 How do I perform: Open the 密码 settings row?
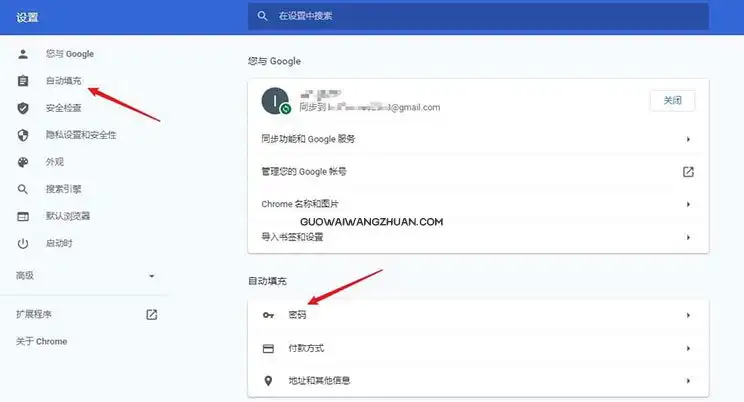(x=478, y=315)
